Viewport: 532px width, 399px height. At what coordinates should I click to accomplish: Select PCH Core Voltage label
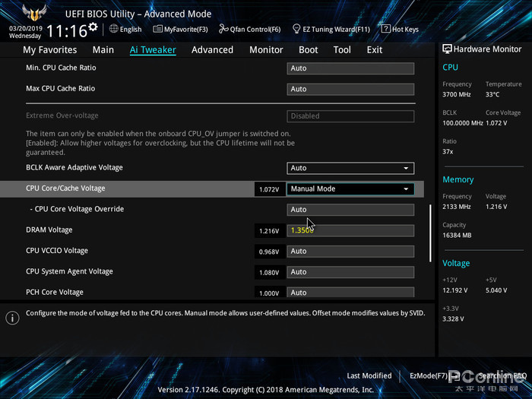pyautogui.click(x=55, y=292)
